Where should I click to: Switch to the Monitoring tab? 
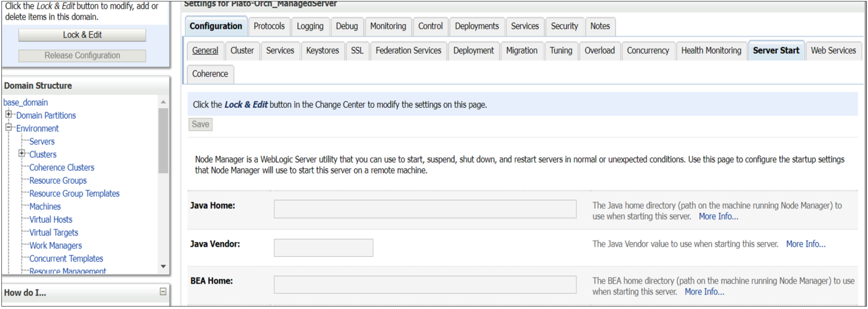pos(388,26)
